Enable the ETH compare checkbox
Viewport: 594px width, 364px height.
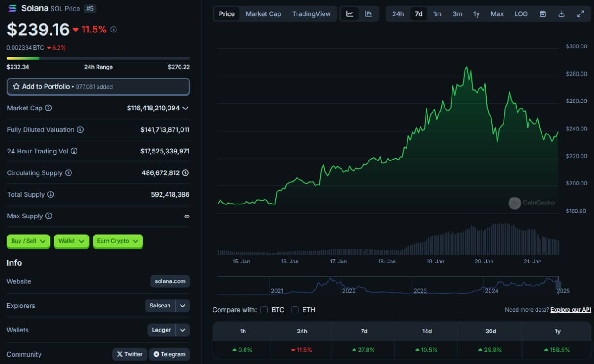pyautogui.click(x=295, y=310)
